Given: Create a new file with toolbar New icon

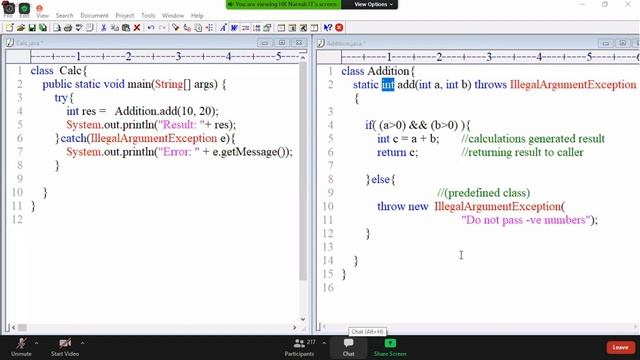Looking at the screenshot, I should (x=9, y=28).
